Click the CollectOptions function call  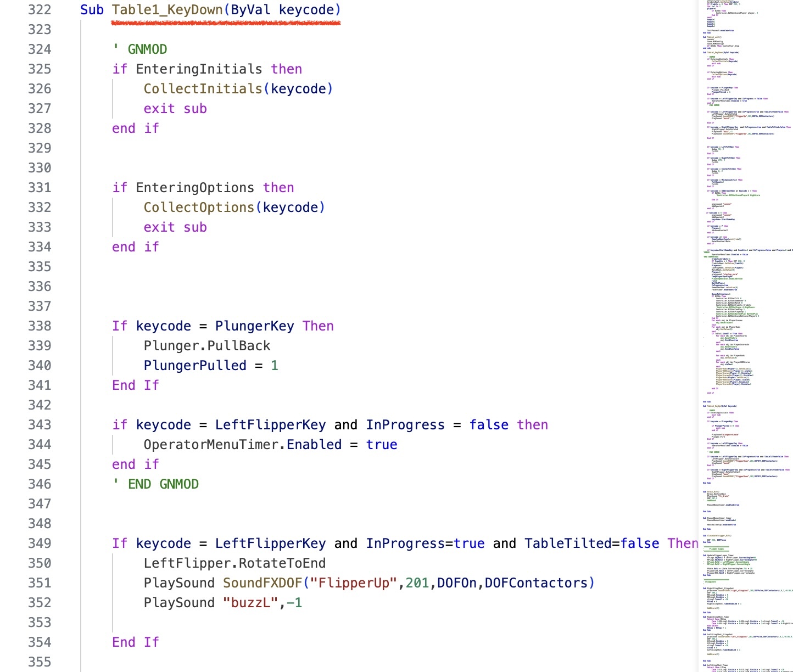coord(199,208)
